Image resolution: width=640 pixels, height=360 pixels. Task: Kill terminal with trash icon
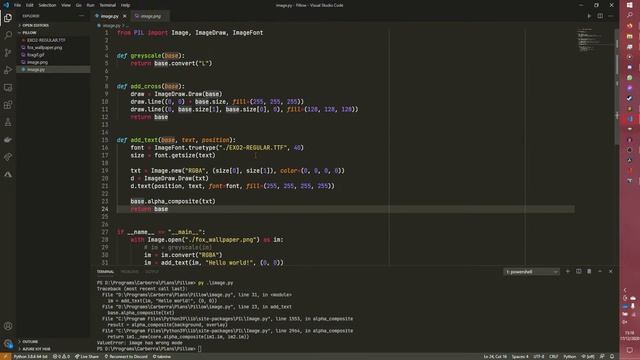[x=589, y=271]
